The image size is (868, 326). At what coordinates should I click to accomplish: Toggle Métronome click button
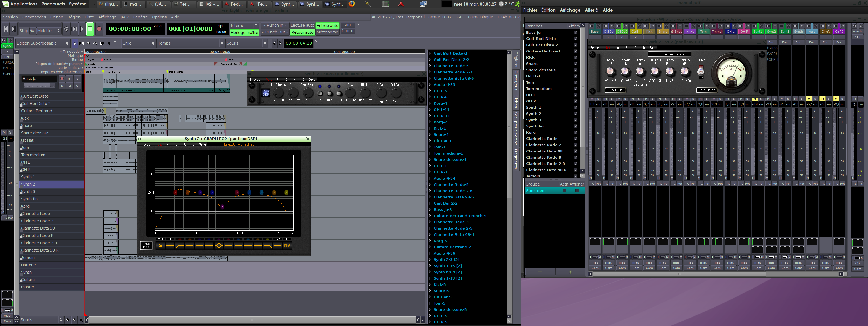pyautogui.click(x=327, y=32)
